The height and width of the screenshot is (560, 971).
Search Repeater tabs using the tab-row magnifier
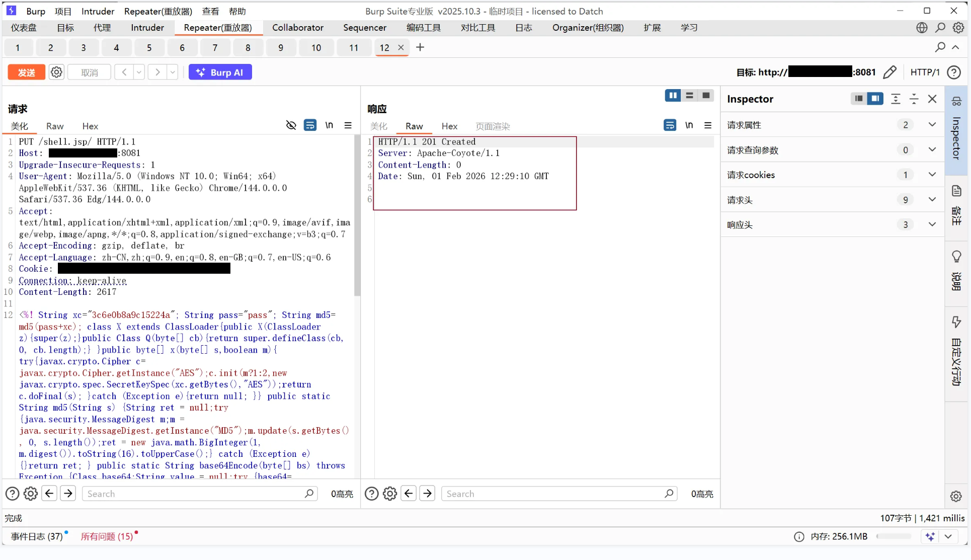point(940,47)
